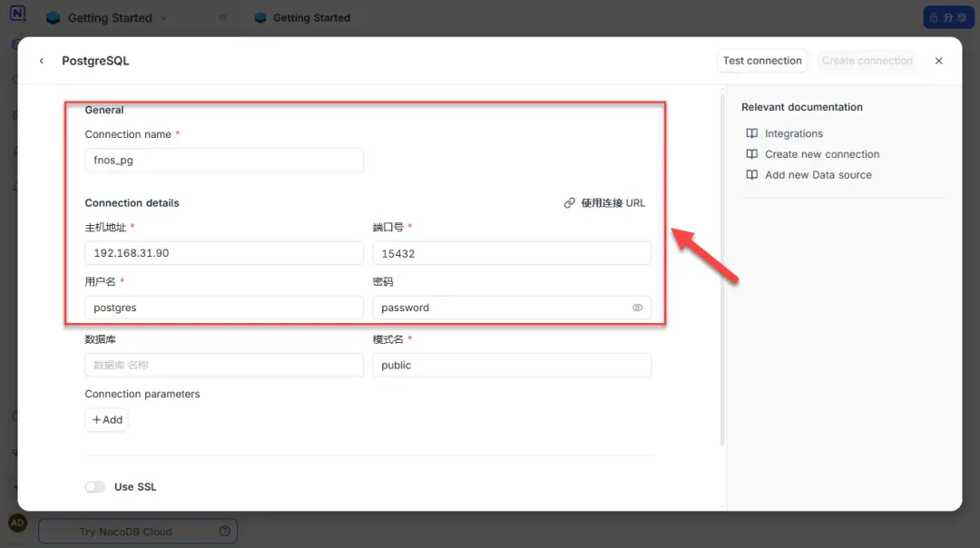The width and height of the screenshot is (980, 548).
Task: Close the PostgreSQL connection dialog
Action: 938,61
